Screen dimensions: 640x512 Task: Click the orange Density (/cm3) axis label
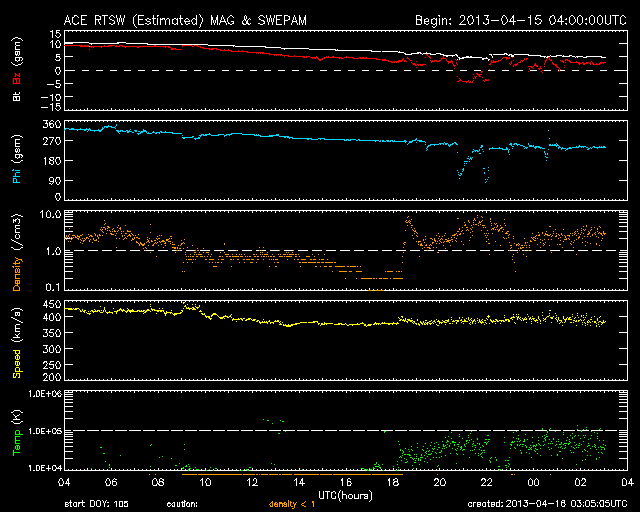(x=17, y=251)
